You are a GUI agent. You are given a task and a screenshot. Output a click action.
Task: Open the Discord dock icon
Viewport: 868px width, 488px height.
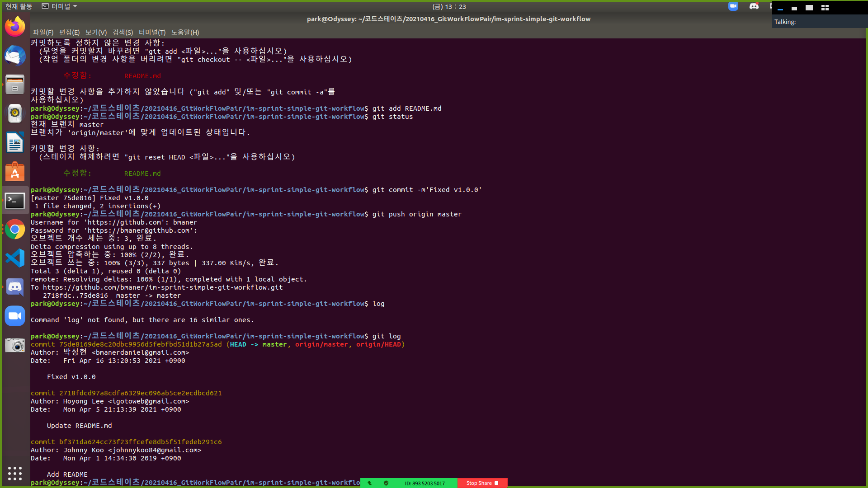15,287
